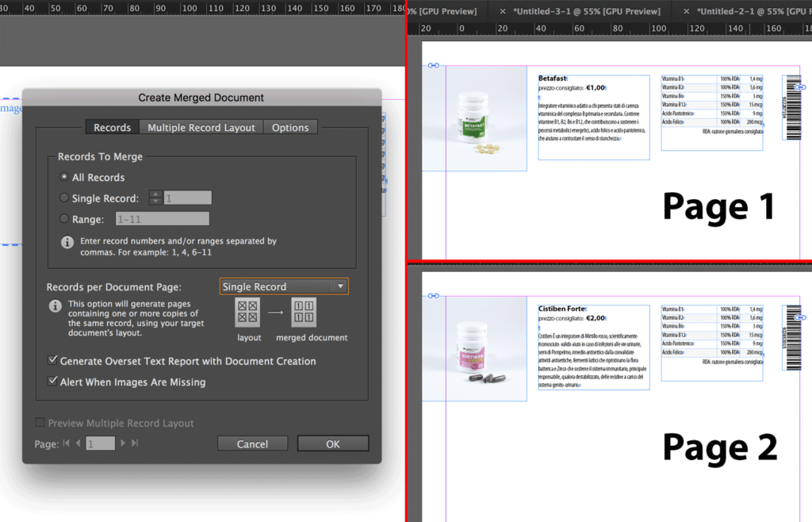812x522 pixels.
Task: Go to last page in preview navigation
Action: (135, 443)
